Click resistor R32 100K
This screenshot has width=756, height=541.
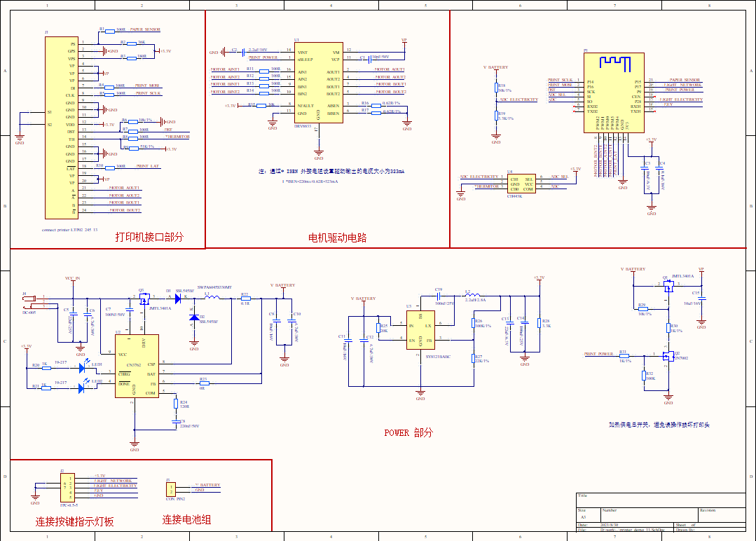tap(644, 376)
